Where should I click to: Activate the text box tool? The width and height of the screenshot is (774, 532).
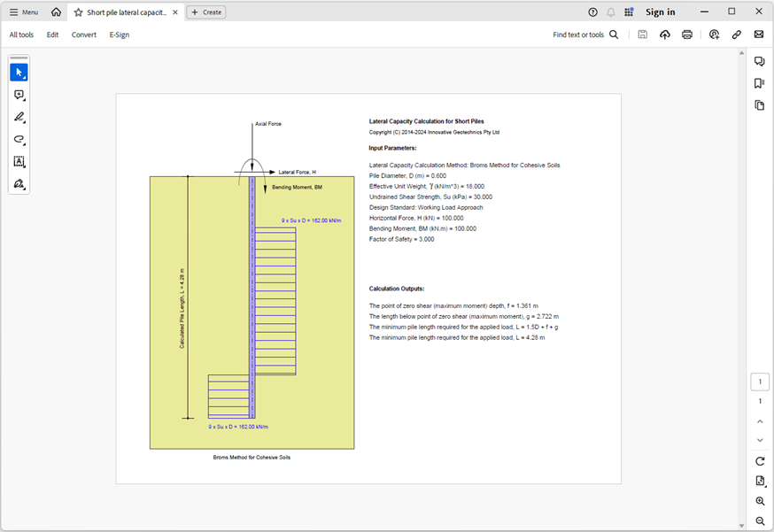pos(19,162)
